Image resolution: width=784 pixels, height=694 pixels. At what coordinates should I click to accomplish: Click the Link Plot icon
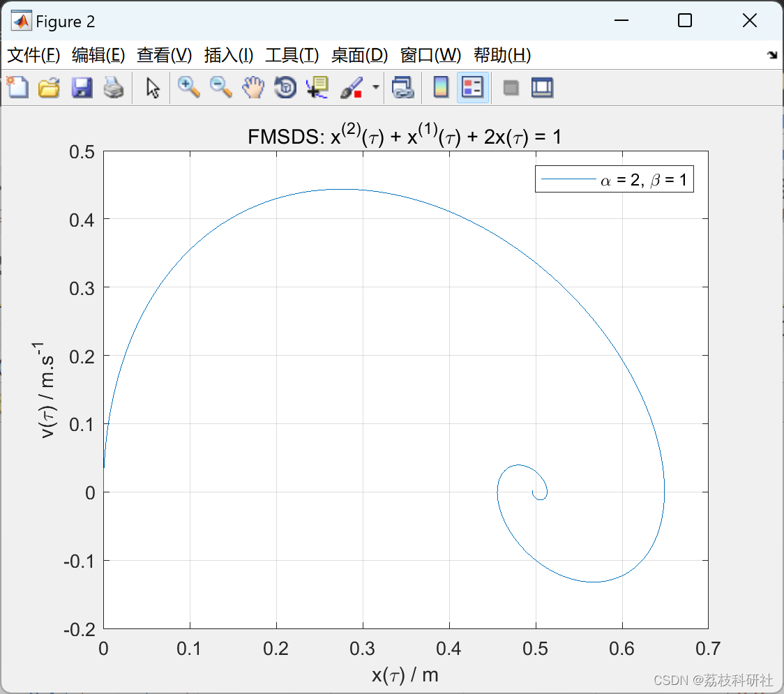[403, 87]
